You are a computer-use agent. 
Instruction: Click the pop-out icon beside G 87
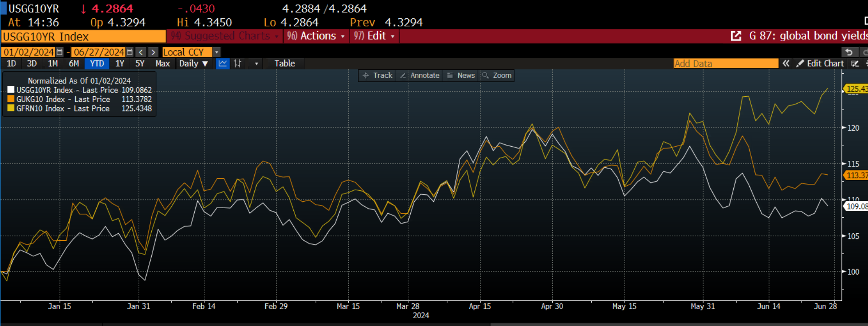pos(736,36)
